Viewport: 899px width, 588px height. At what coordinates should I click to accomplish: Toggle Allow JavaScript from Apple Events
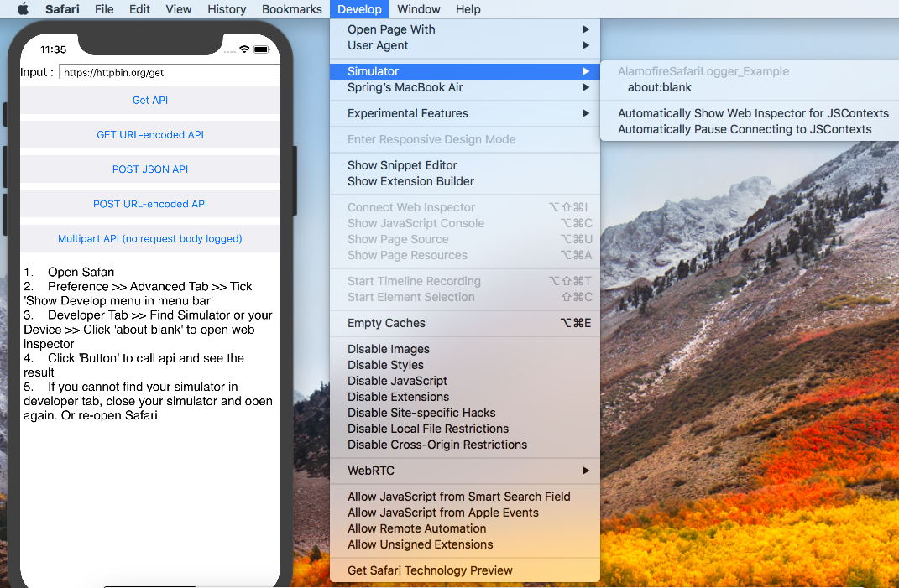coord(465,513)
